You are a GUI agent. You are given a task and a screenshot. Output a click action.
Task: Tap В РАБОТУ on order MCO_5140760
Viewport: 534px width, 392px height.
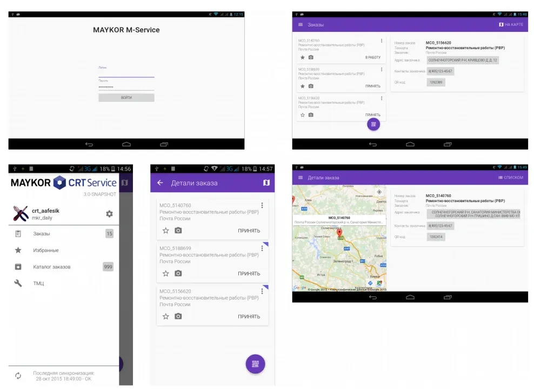[373, 58]
